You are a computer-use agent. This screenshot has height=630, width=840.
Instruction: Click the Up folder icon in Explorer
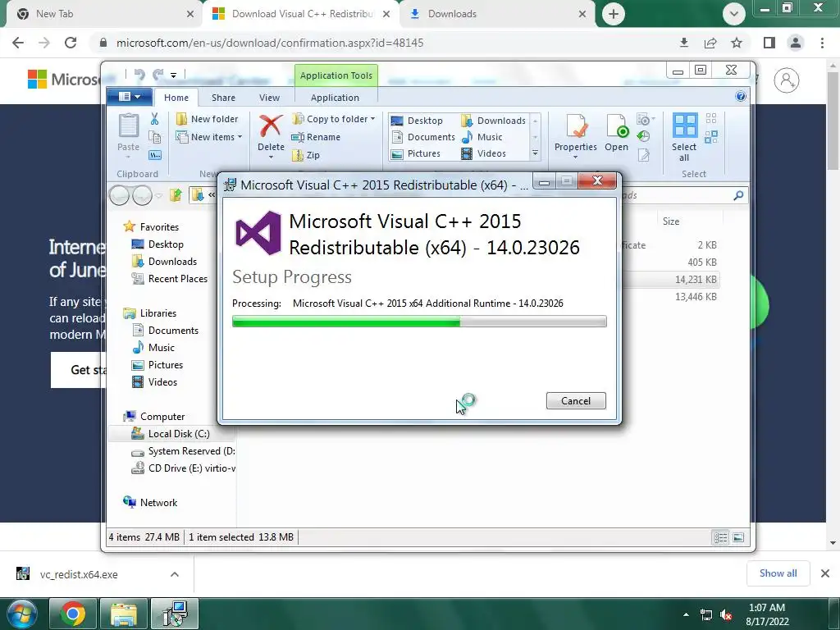[176, 195]
